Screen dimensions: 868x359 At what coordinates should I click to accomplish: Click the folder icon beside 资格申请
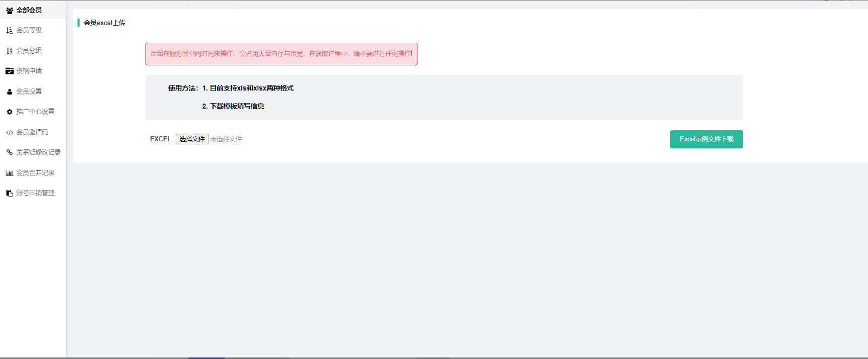10,71
